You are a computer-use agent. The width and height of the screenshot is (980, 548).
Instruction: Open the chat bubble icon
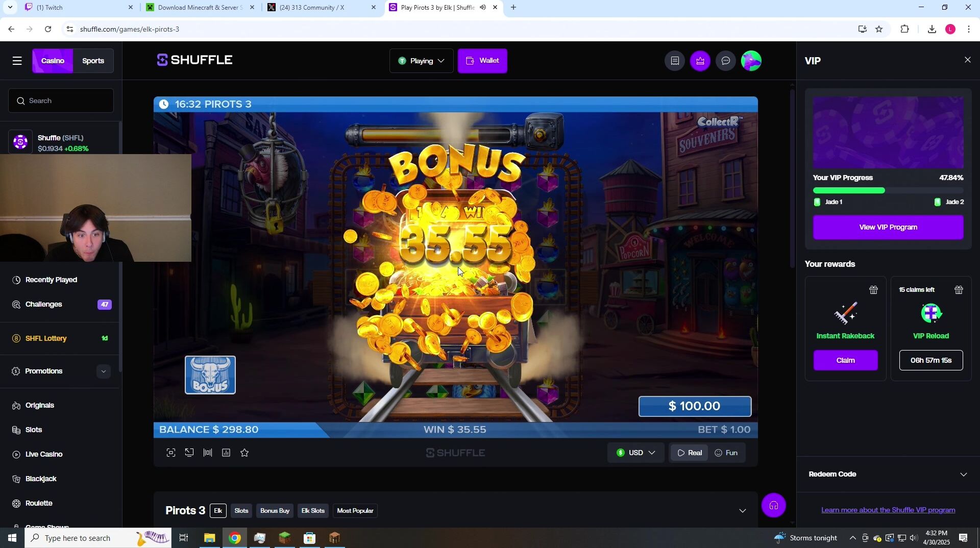[x=726, y=61]
